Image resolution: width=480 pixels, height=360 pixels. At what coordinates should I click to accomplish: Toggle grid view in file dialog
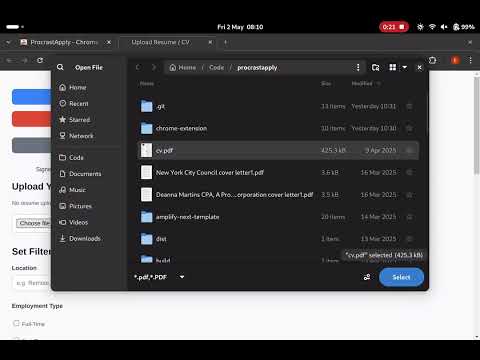click(x=393, y=67)
